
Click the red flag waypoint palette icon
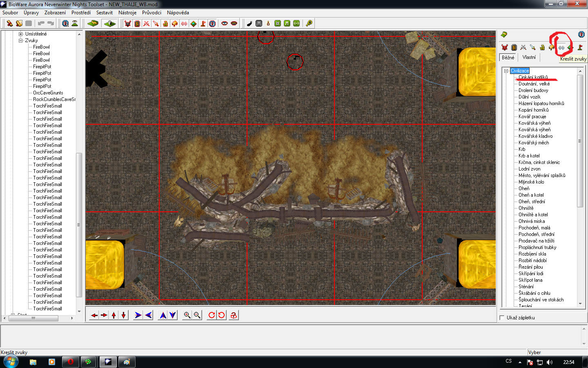tap(580, 47)
